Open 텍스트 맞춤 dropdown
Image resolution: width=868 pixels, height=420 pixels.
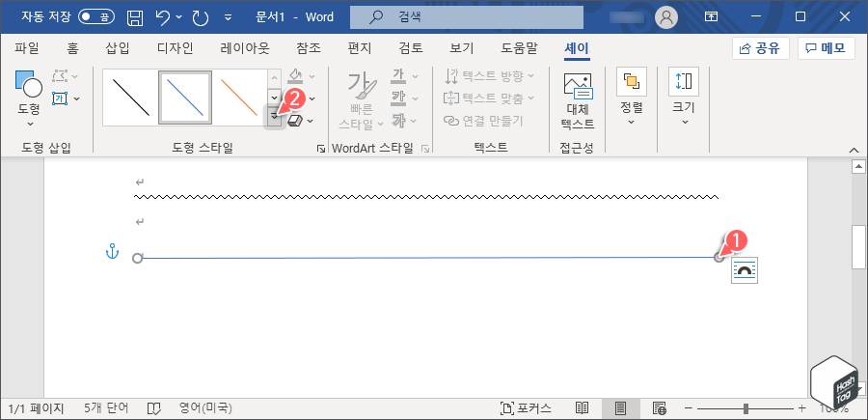490,98
